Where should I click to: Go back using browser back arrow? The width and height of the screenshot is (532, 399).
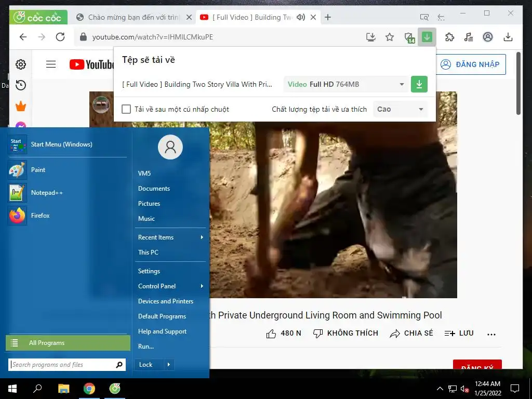[23, 37]
